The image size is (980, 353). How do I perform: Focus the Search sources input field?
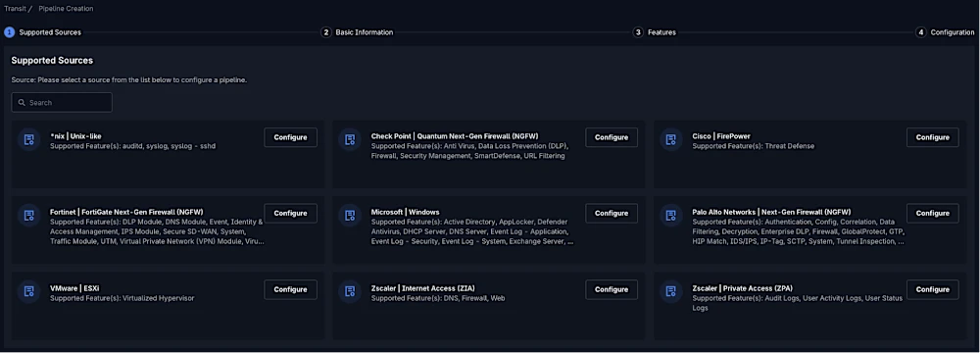[62, 103]
